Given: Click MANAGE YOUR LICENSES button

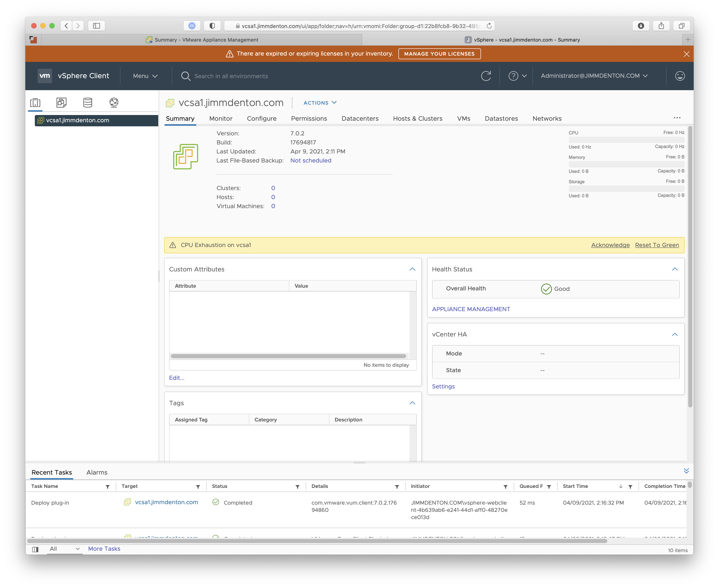Looking at the screenshot, I should click(x=439, y=54).
